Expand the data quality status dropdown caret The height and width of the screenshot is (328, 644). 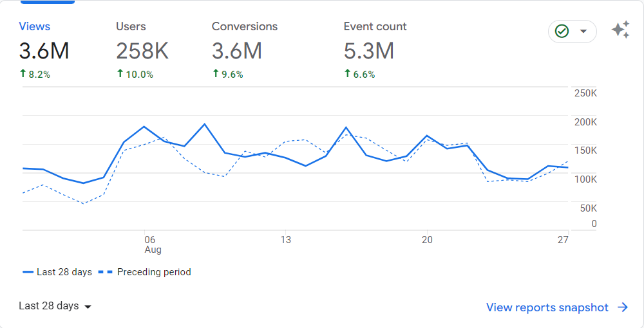583,32
